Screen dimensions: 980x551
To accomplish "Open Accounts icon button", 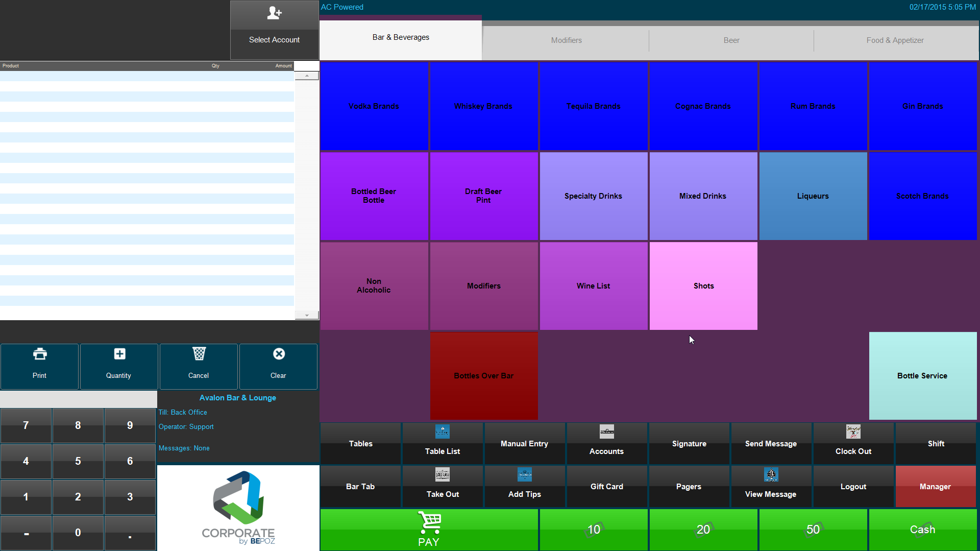I will [x=606, y=432].
